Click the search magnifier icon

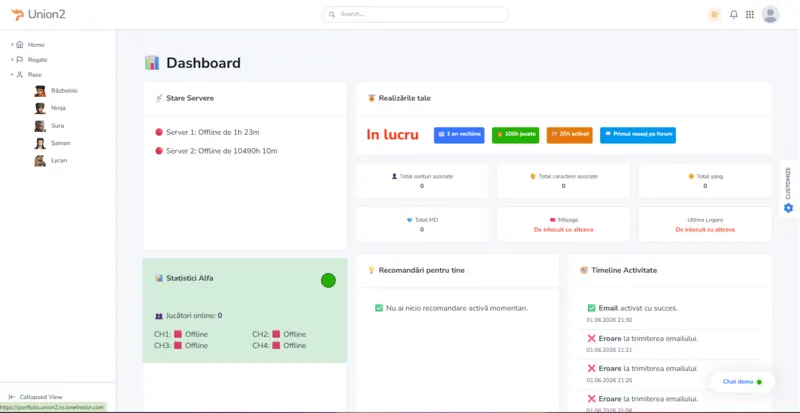[332, 14]
